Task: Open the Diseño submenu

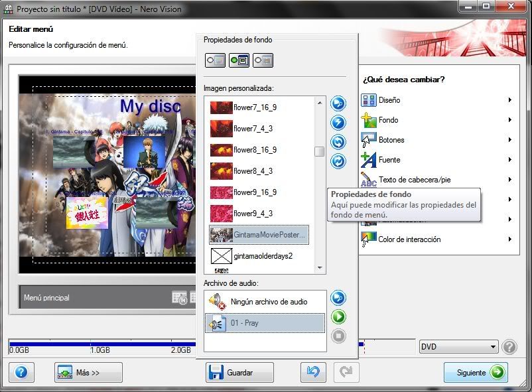Action: 437,100
